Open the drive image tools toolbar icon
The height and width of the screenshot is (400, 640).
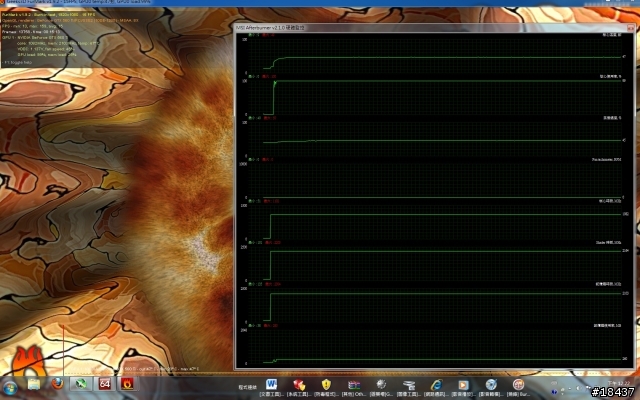click(409, 385)
